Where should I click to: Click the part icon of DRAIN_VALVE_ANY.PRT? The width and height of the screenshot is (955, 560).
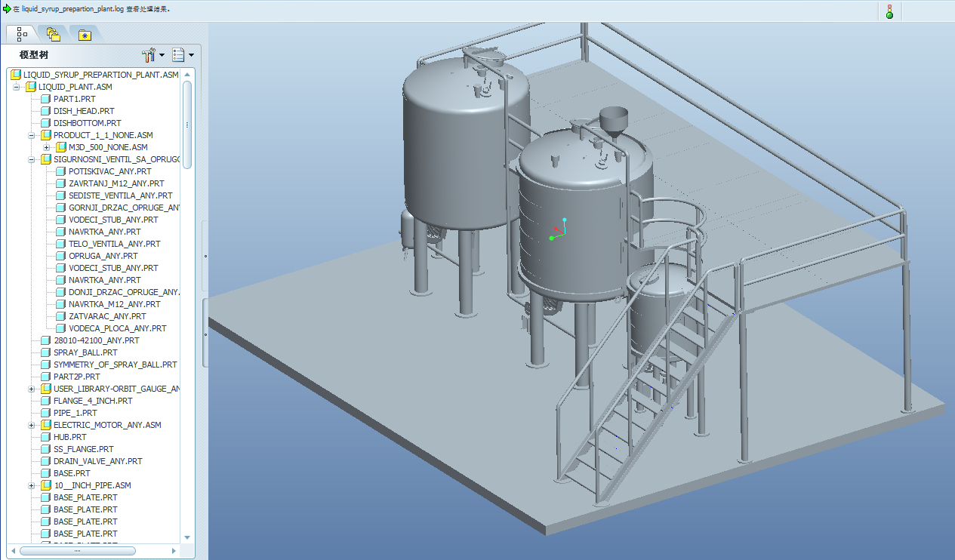(x=45, y=461)
